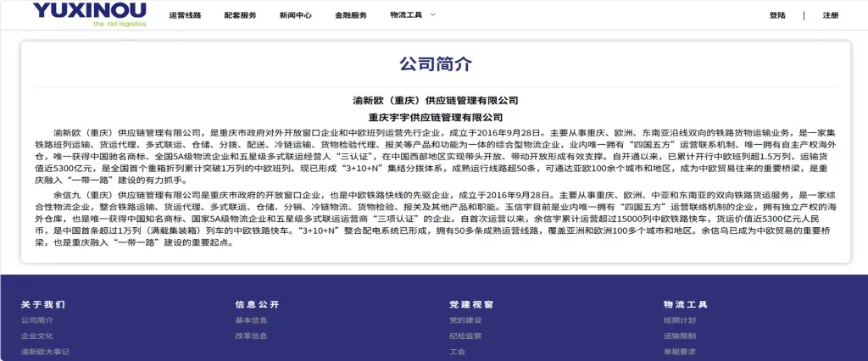Click the YUXINOU rail logistics logo
868x361 pixels.
[89, 15]
